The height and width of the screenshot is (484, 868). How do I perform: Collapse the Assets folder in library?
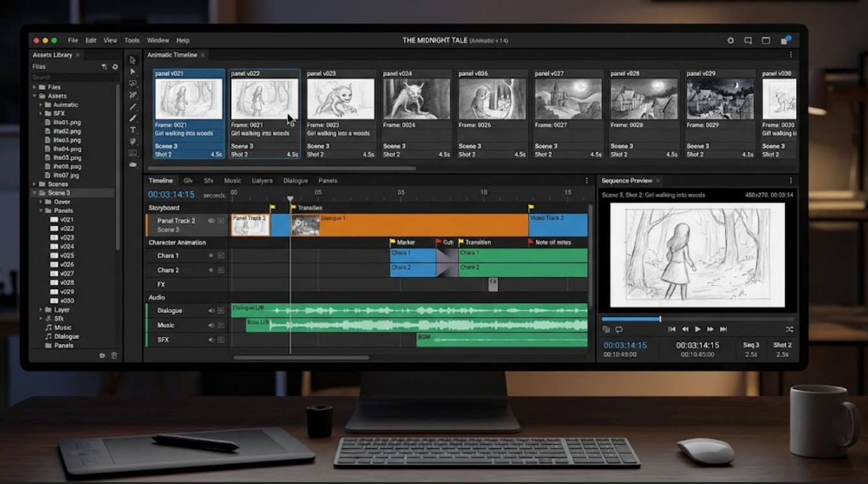pyautogui.click(x=34, y=96)
